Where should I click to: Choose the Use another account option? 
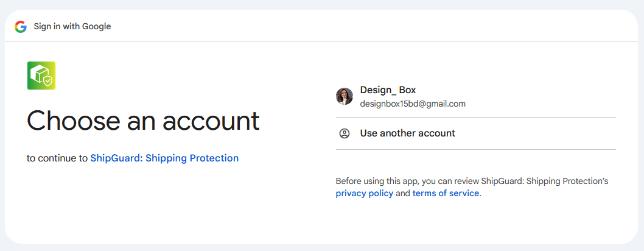coord(407,133)
